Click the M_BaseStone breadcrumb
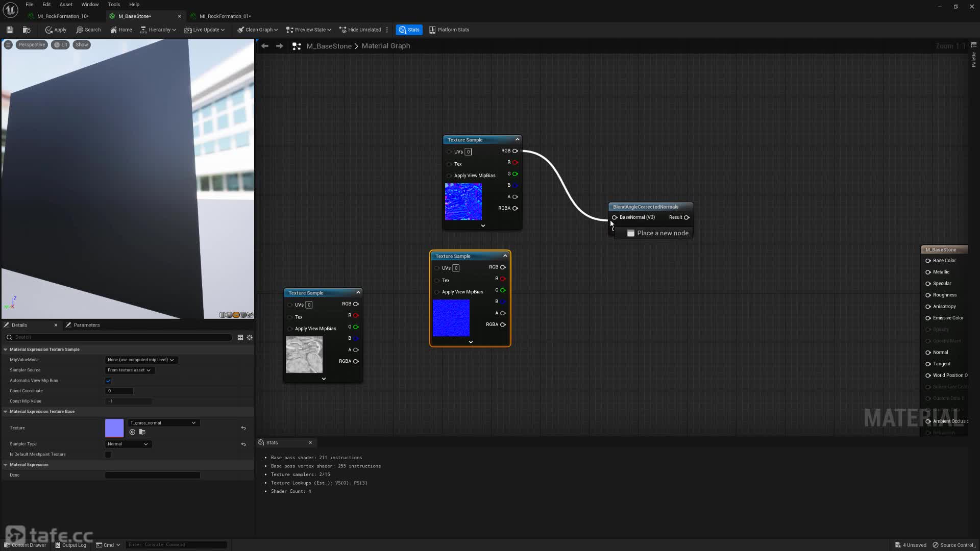980x551 pixels. tap(329, 46)
